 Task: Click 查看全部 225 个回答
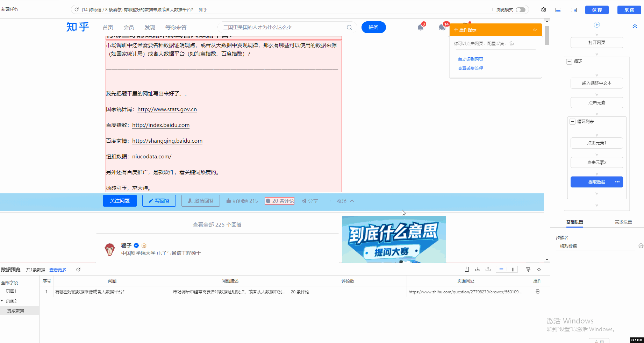(x=217, y=225)
